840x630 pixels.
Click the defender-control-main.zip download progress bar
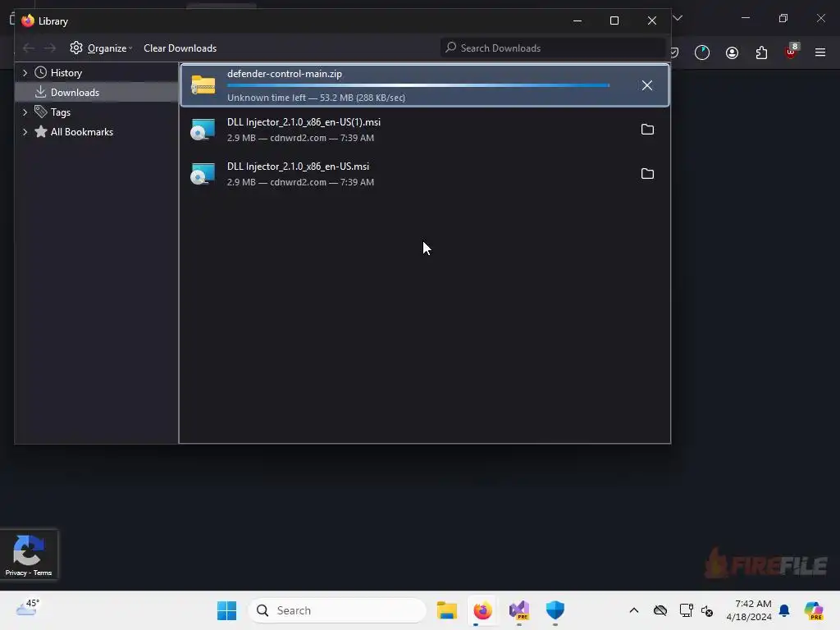coord(418,85)
